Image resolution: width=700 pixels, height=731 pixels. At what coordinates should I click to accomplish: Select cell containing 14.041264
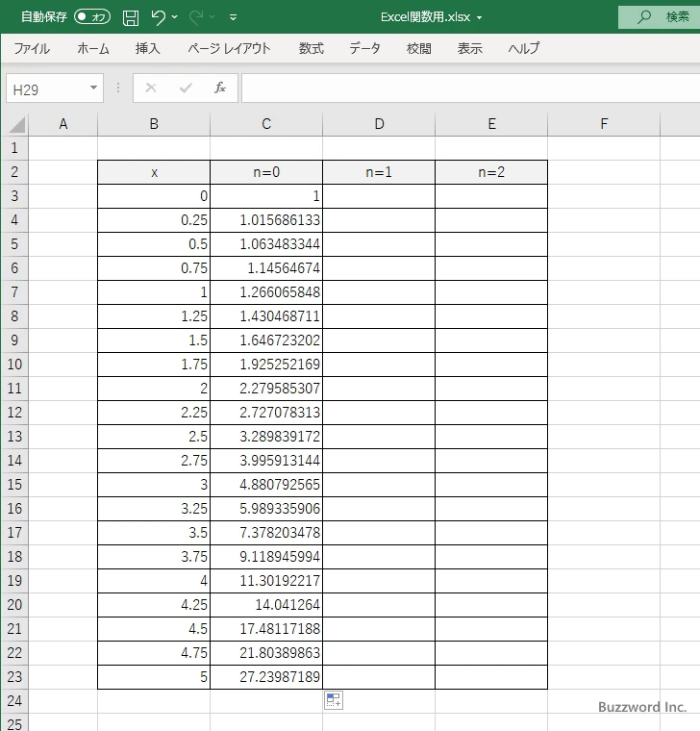[x=266, y=605]
